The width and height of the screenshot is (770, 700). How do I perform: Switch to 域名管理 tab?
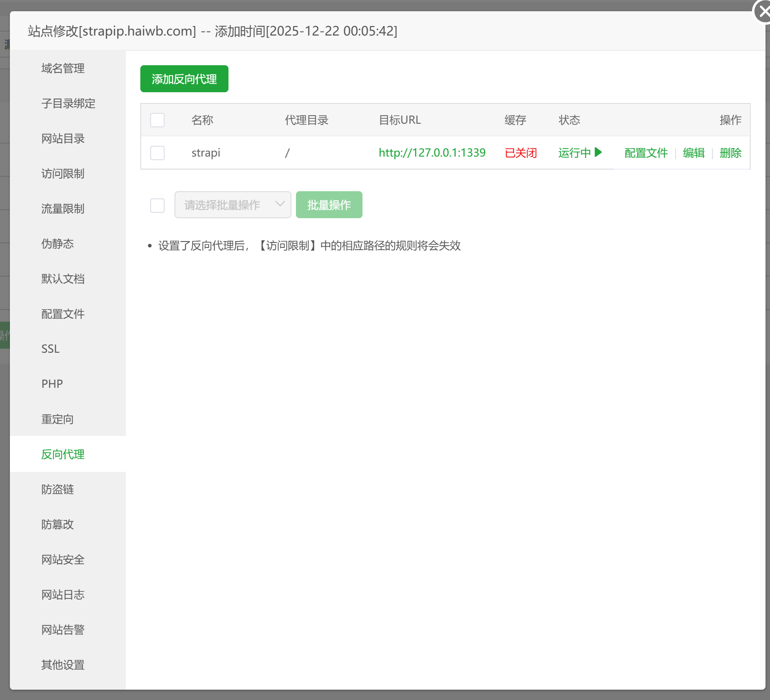pos(63,68)
